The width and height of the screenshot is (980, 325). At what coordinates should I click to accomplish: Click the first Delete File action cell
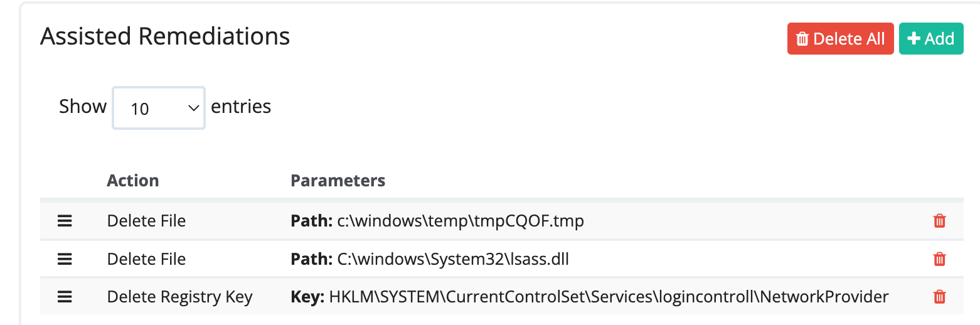click(146, 221)
